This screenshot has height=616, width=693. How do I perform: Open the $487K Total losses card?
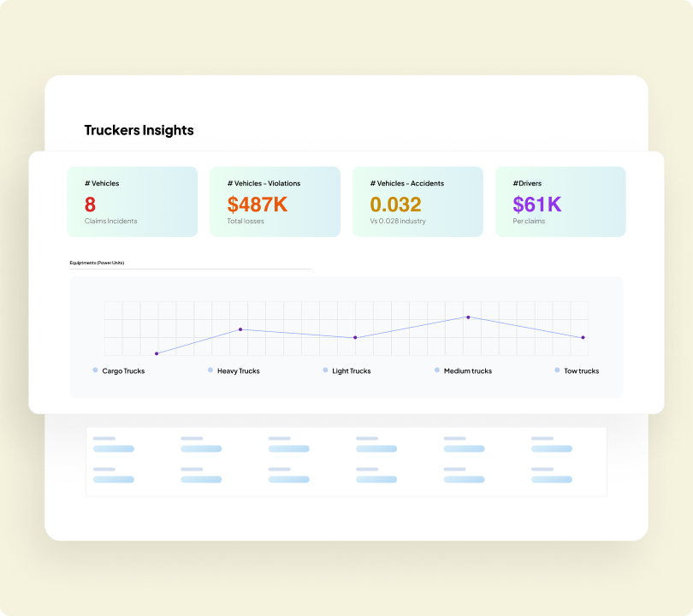[x=275, y=202]
